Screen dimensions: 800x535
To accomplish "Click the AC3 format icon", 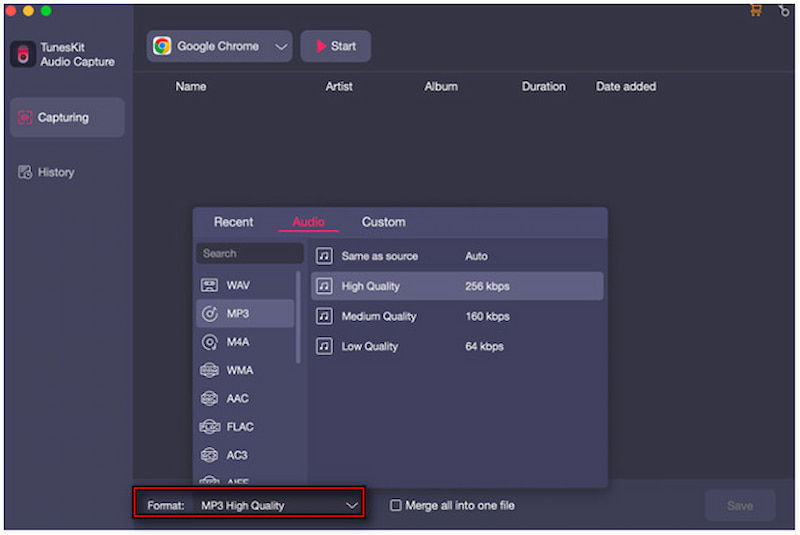I will pos(209,455).
